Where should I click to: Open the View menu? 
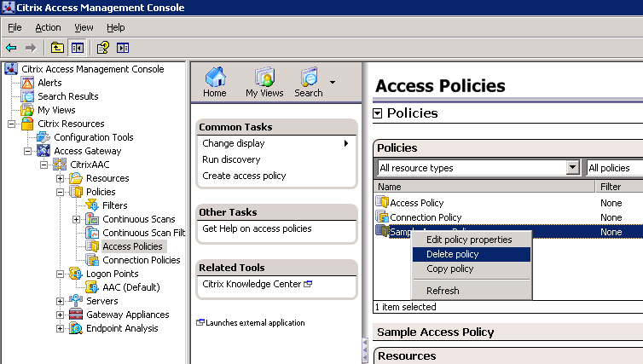click(84, 27)
